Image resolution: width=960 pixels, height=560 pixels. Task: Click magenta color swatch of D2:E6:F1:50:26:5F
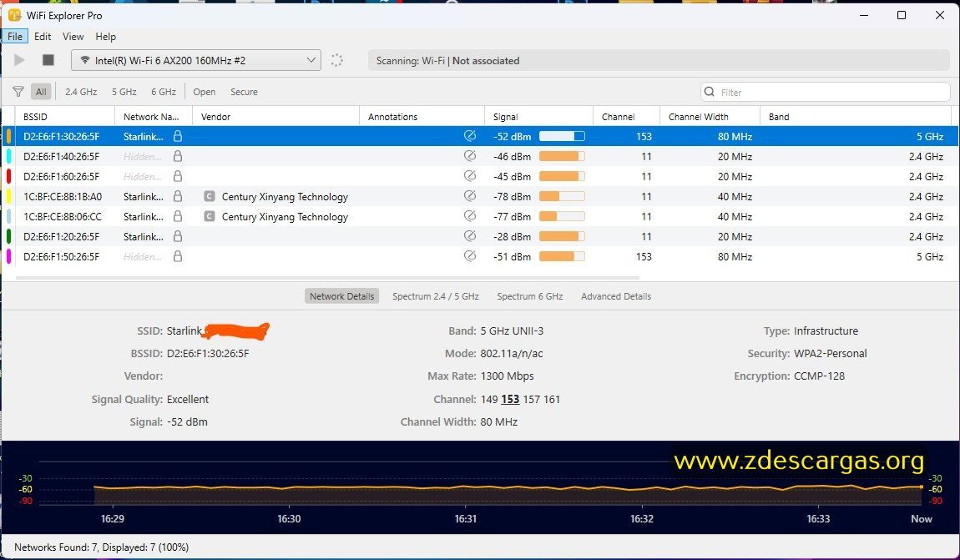[8, 256]
